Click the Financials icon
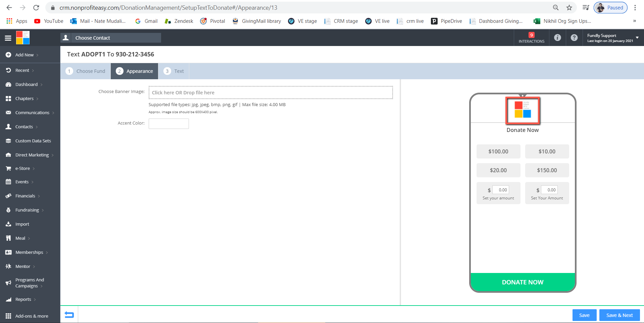 [8, 196]
